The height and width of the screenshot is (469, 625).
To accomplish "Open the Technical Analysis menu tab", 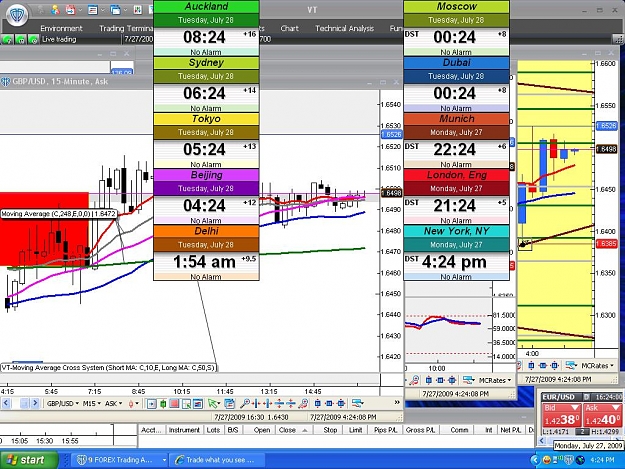I will coord(344,28).
